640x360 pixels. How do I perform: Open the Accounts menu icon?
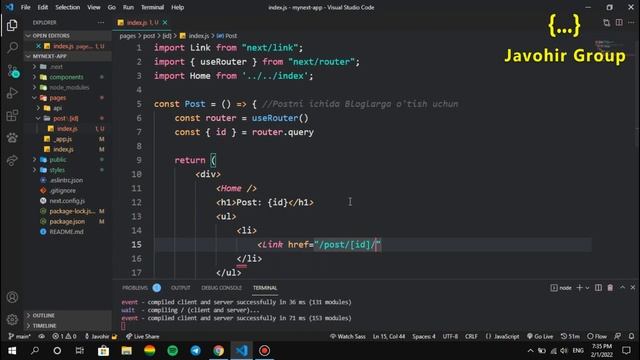tap(12, 297)
